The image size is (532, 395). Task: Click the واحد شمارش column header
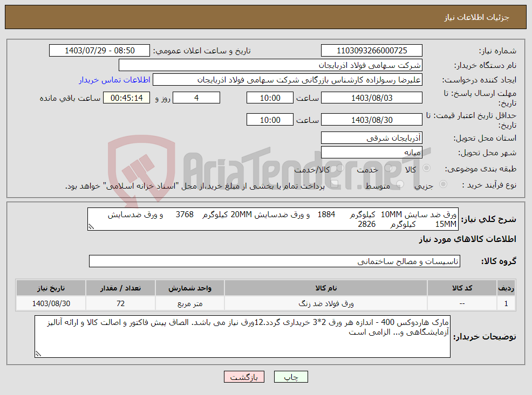pos(190,288)
